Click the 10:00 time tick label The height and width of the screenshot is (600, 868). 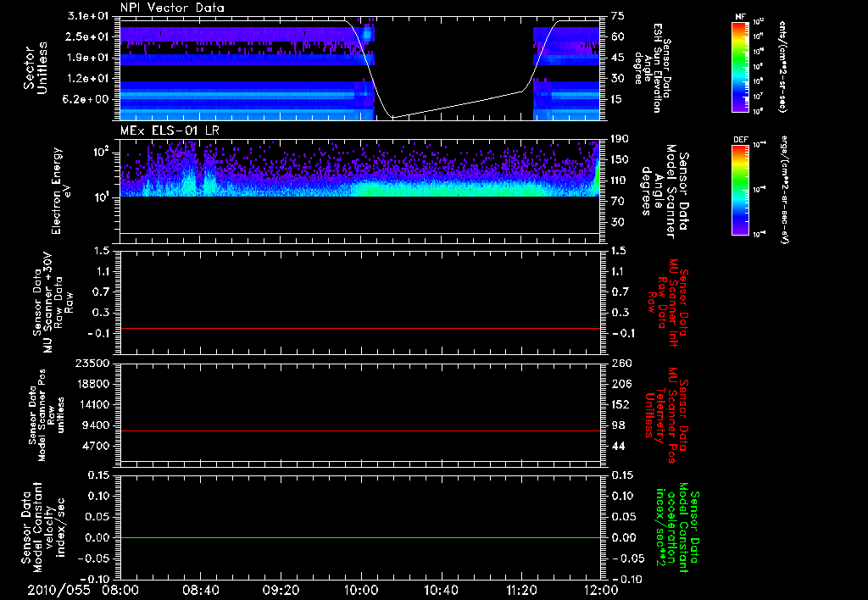click(x=361, y=590)
